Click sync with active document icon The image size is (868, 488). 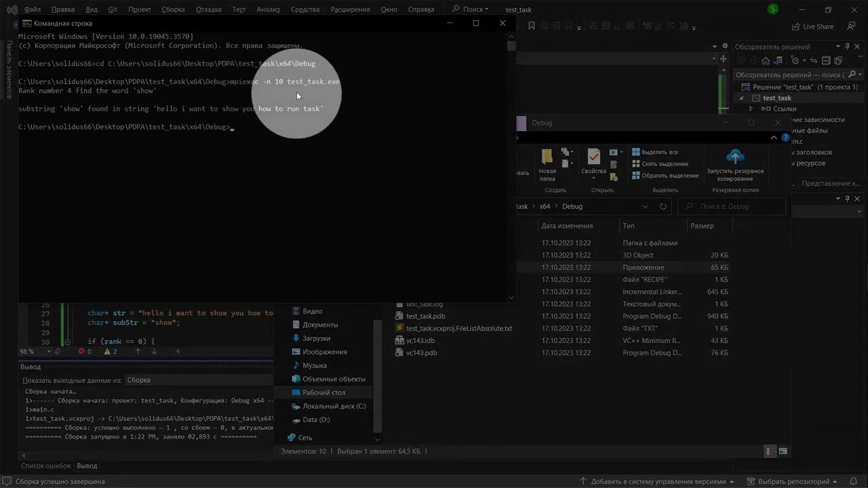click(814, 61)
